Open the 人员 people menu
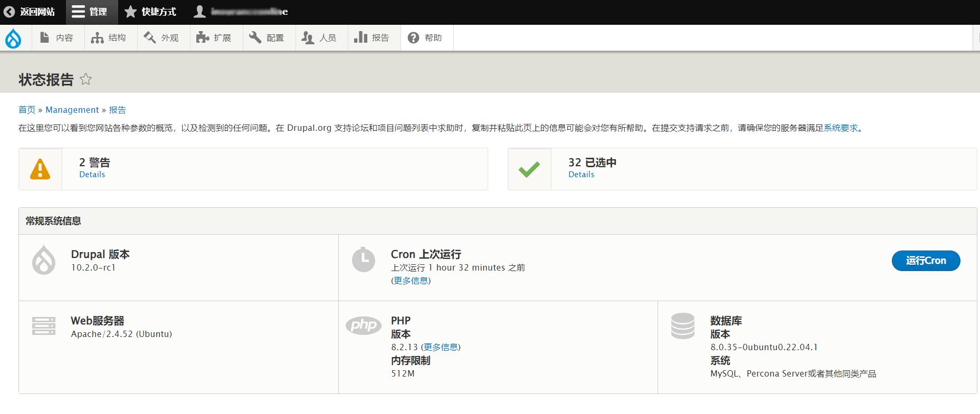Image resolution: width=980 pixels, height=414 pixels. coord(322,38)
